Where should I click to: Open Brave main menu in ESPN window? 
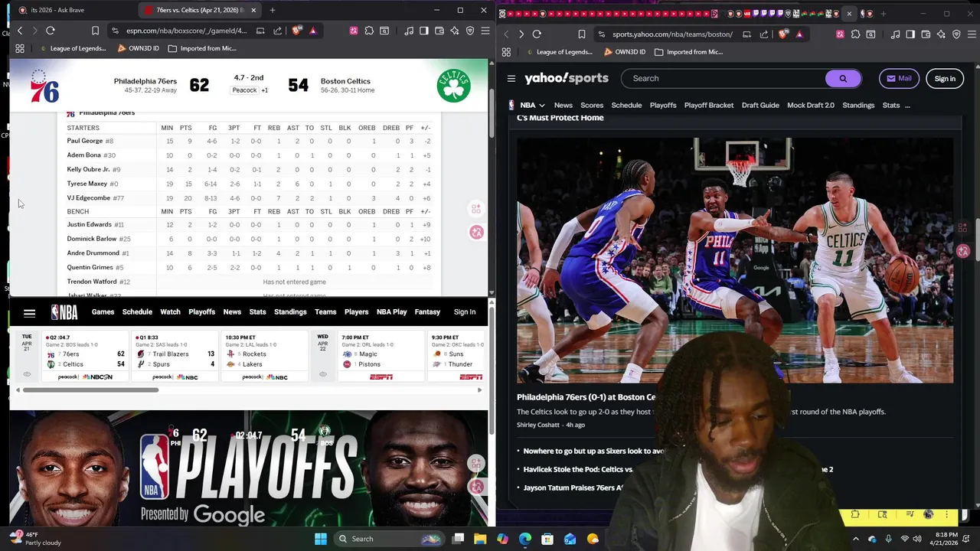[x=485, y=31]
